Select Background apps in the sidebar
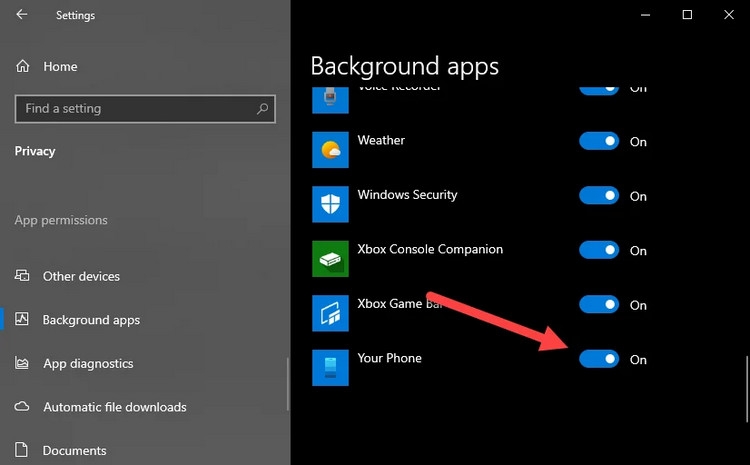This screenshot has height=465, width=750. click(x=91, y=320)
